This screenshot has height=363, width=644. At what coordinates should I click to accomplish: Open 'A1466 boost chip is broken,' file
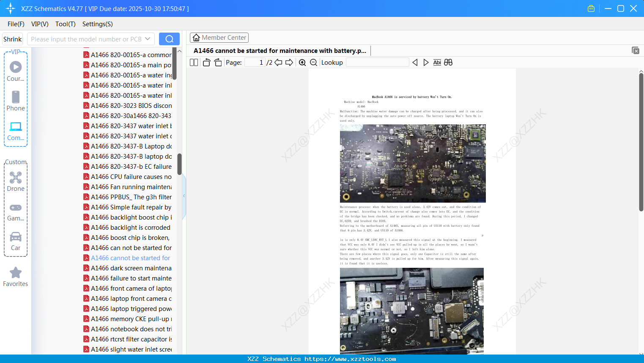[127, 238]
